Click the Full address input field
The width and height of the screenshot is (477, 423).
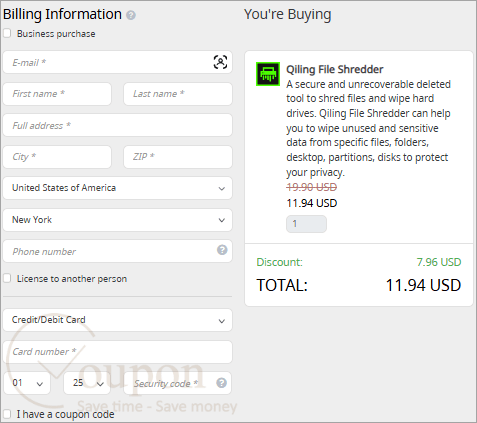click(117, 125)
